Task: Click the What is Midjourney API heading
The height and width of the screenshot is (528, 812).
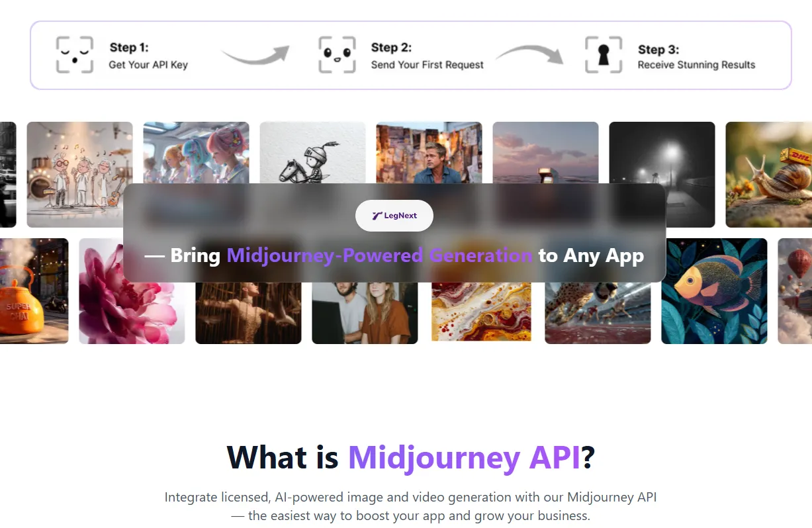Action: point(410,457)
